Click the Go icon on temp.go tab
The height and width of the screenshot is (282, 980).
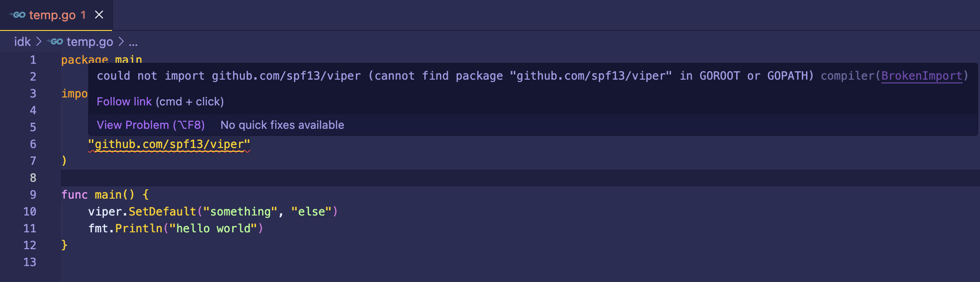click(x=18, y=15)
